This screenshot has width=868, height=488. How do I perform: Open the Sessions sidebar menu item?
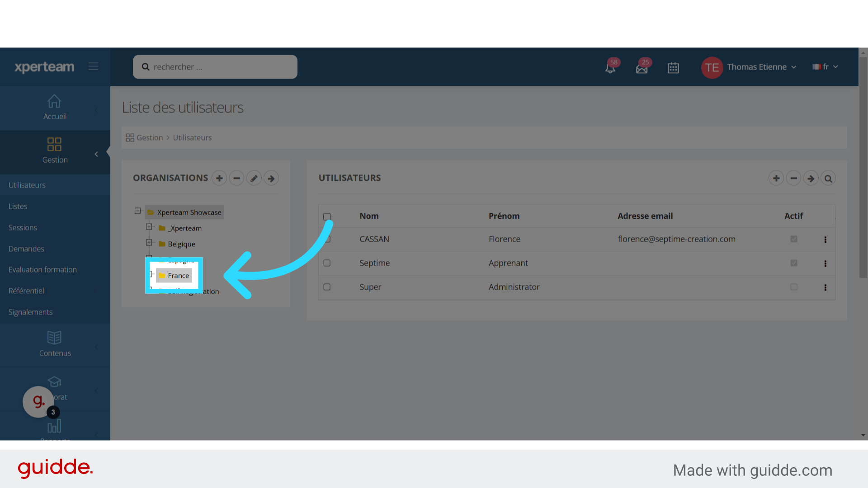point(23,227)
